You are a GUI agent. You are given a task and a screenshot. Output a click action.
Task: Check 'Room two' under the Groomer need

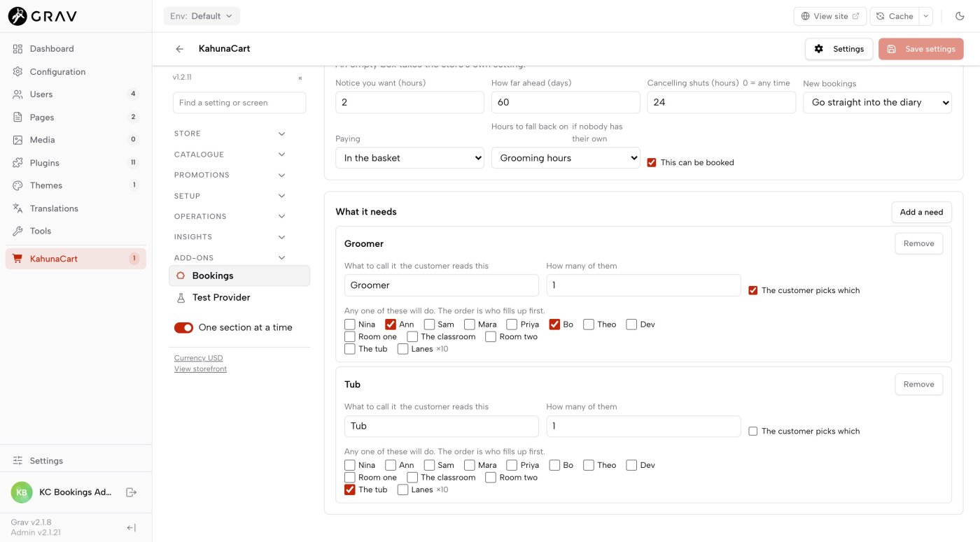(491, 337)
